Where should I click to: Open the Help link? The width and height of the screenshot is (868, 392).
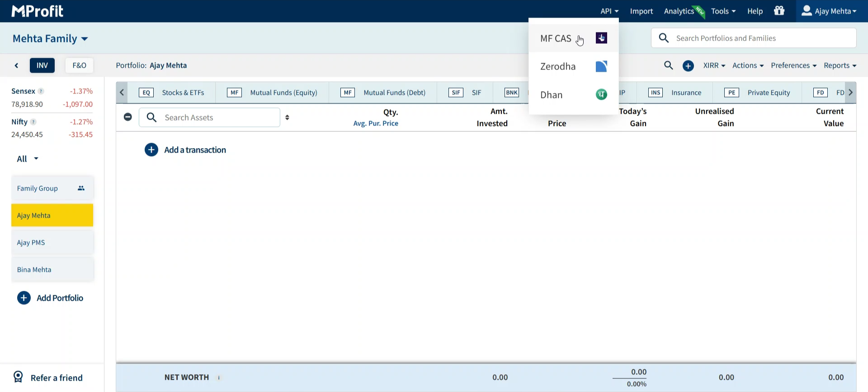click(755, 11)
